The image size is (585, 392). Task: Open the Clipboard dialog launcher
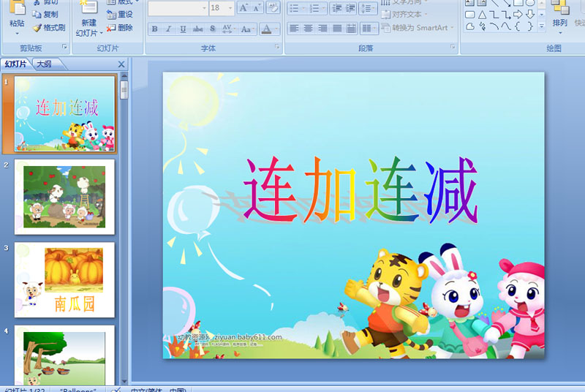(64, 47)
